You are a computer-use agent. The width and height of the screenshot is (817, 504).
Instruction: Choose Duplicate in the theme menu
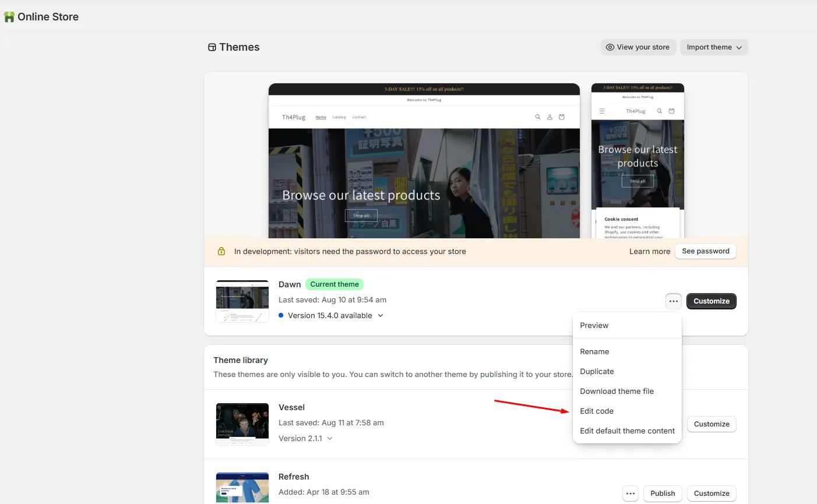597,371
